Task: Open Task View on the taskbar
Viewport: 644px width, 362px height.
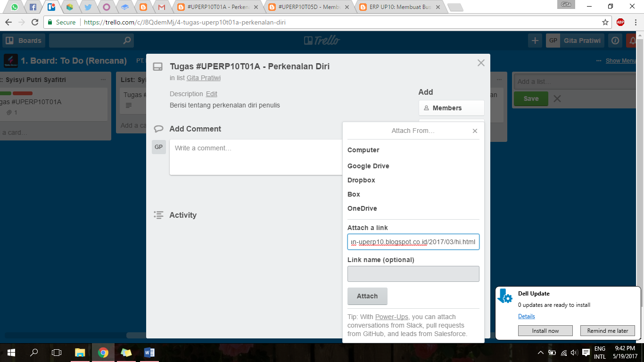Action: coord(57,352)
